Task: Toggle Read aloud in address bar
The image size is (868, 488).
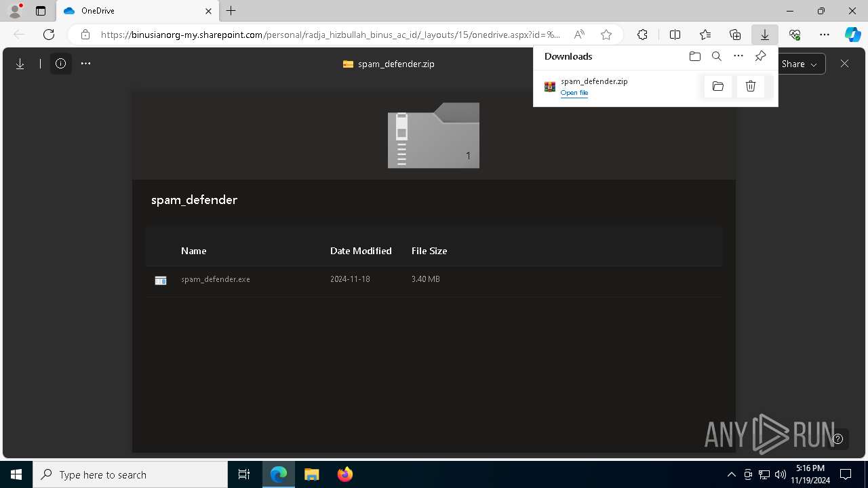Action: [x=579, y=35]
